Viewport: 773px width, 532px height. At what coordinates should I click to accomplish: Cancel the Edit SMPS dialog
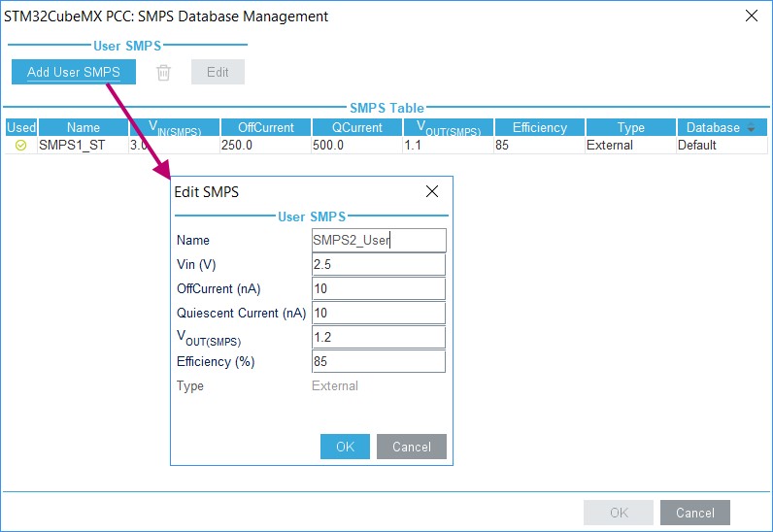(x=412, y=447)
